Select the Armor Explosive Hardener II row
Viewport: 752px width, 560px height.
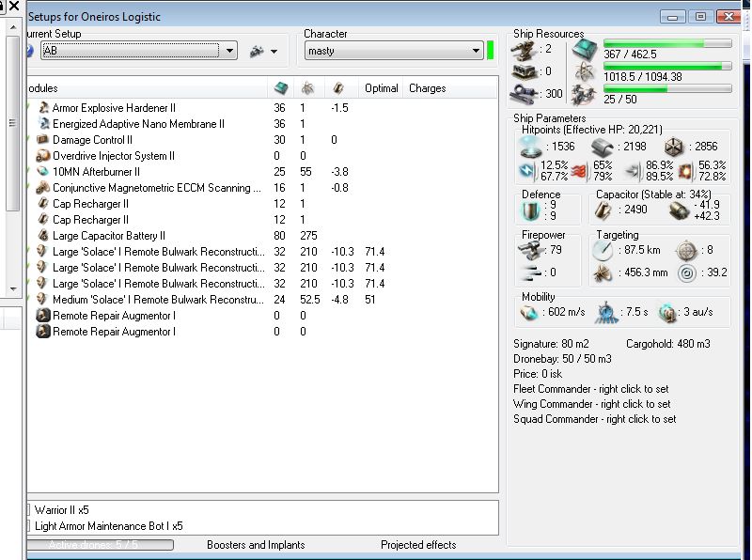pyautogui.click(x=262, y=107)
